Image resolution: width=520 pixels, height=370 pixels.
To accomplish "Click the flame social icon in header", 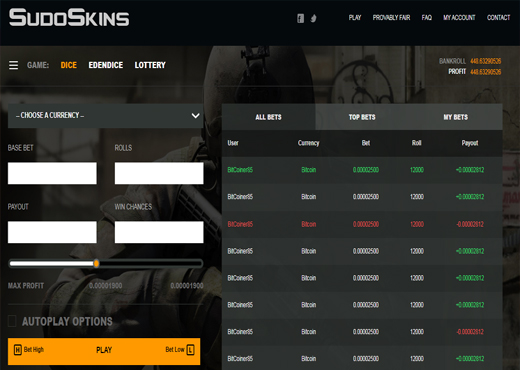I will click(313, 18).
